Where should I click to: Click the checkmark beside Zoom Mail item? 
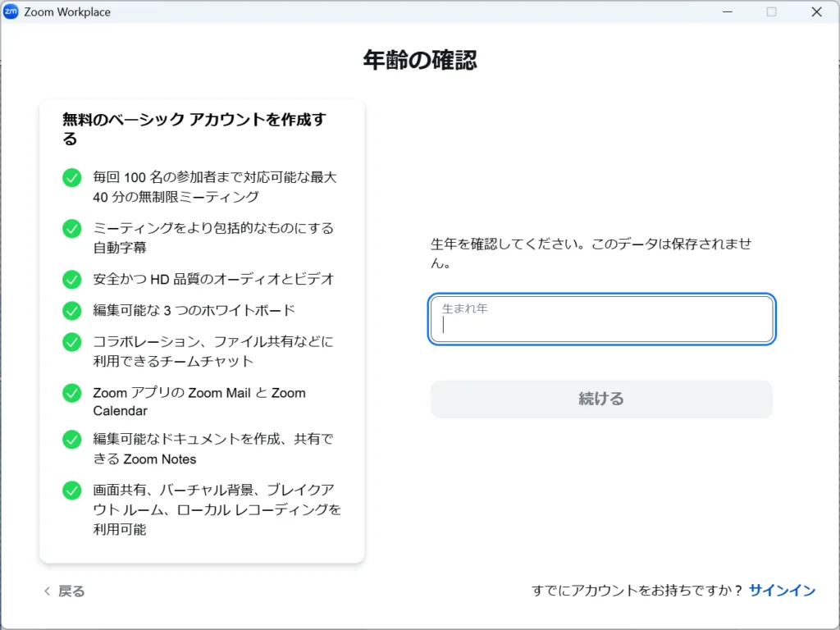tap(72, 393)
